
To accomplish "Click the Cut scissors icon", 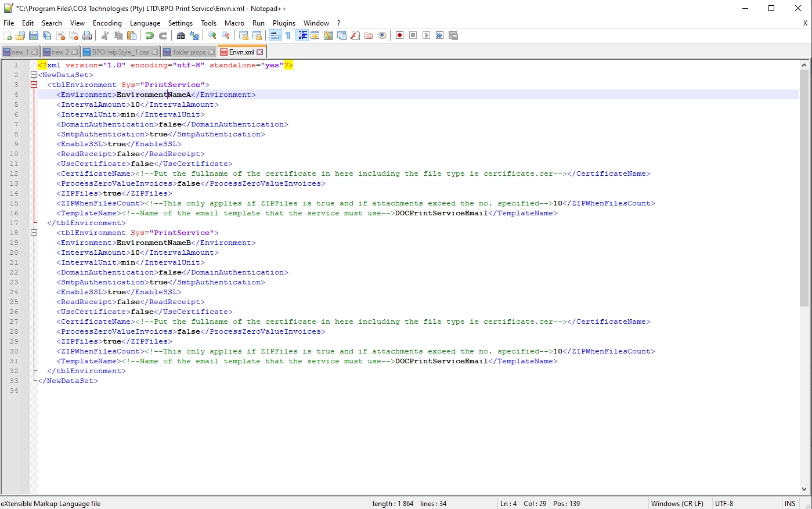I will click(x=105, y=36).
